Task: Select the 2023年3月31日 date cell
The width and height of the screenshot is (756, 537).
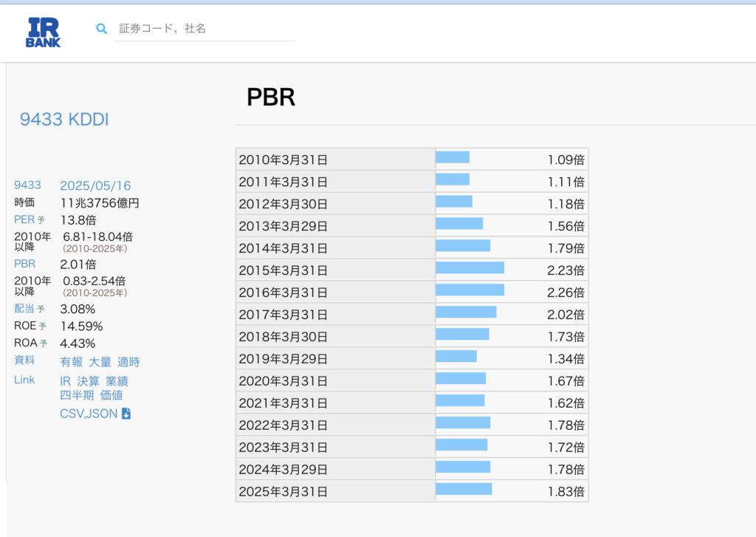Action: [336, 448]
